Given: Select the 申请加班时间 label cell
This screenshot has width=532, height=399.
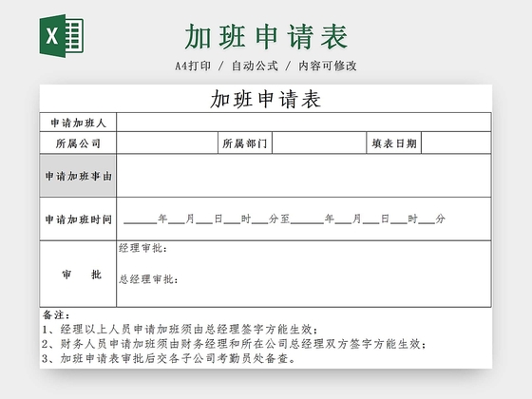Looking at the screenshot, I should [x=78, y=219].
